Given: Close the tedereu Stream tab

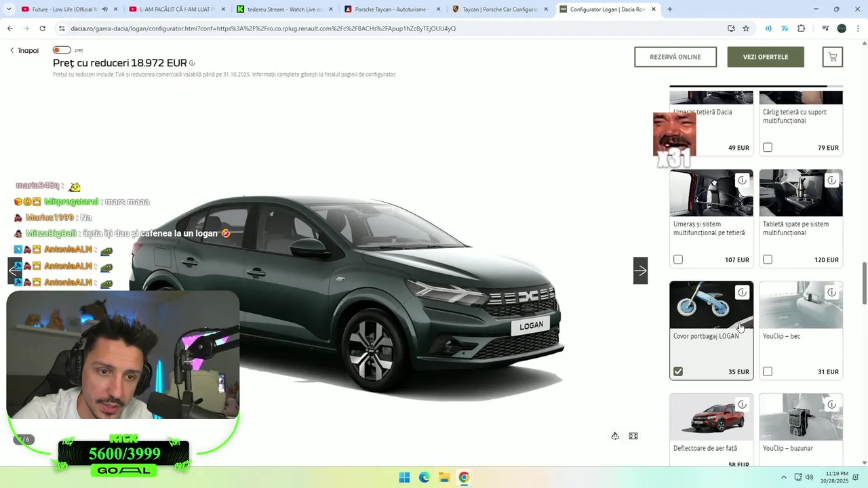Looking at the screenshot, I should [x=330, y=9].
